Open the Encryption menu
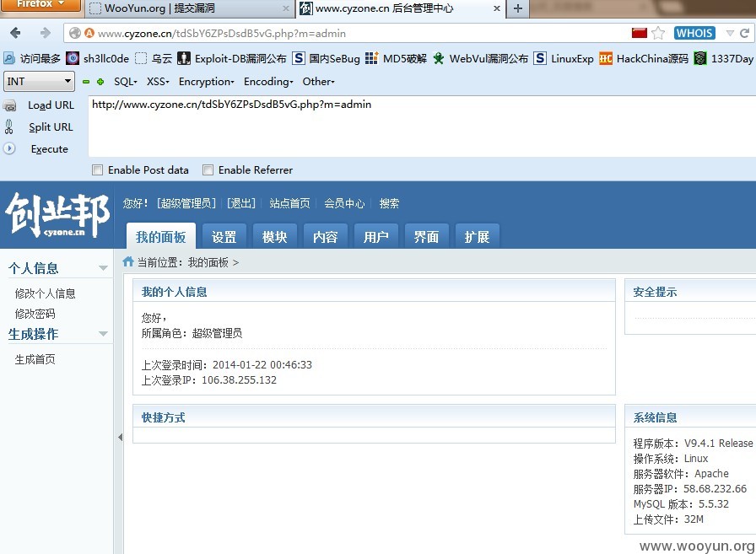This screenshot has width=756, height=554. pyautogui.click(x=207, y=82)
